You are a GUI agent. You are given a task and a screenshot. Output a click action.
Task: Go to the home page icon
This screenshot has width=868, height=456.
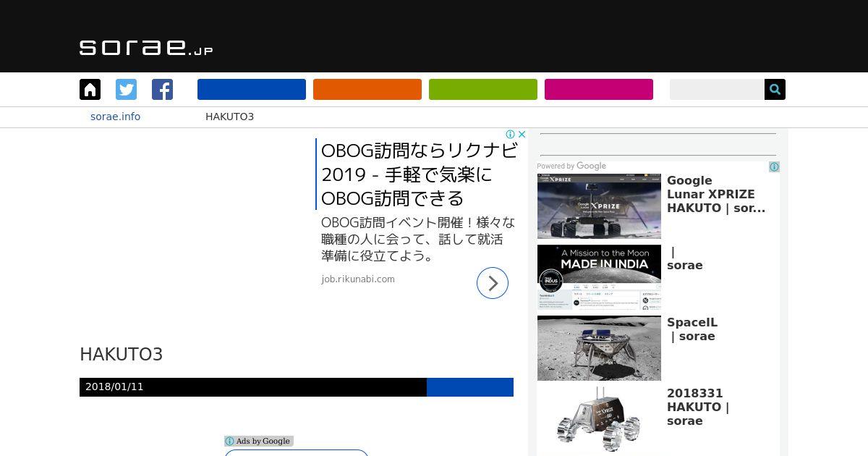[x=90, y=90]
